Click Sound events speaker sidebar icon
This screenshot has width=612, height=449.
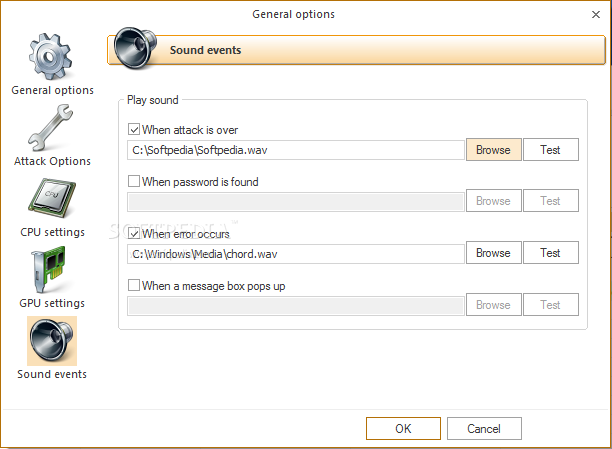click(x=52, y=341)
